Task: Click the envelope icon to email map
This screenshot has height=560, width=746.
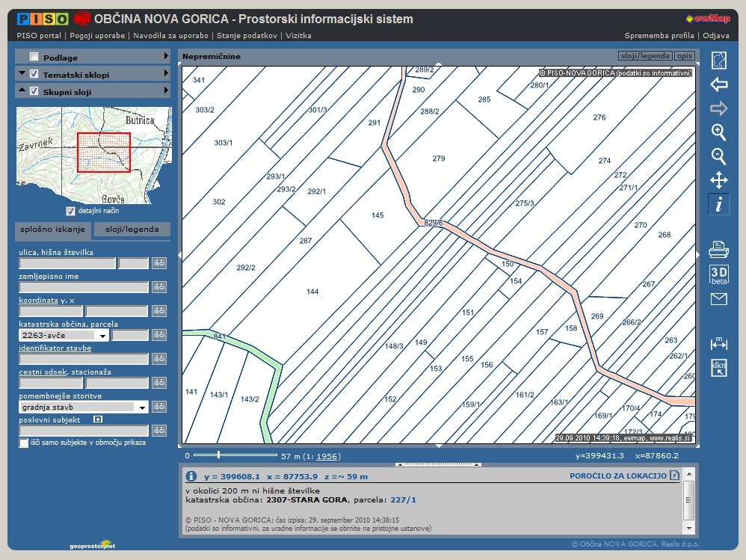Action: pyautogui.click(x=718, y=299)
